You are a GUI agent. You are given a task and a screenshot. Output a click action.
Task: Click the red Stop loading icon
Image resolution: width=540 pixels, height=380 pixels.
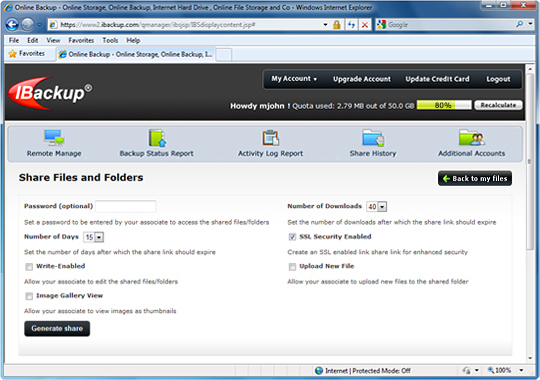(x=365, y=24)
